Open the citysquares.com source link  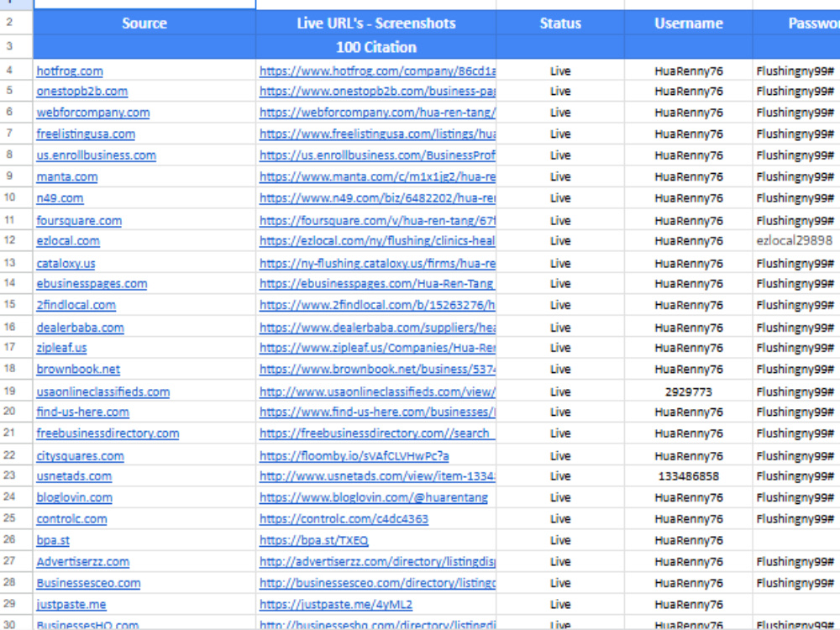[81, 456]
